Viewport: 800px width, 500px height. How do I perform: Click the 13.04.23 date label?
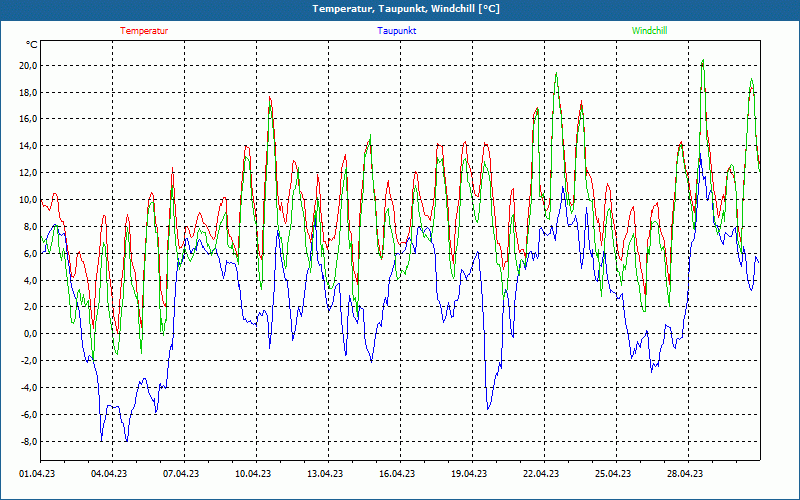tap(325, 474)
